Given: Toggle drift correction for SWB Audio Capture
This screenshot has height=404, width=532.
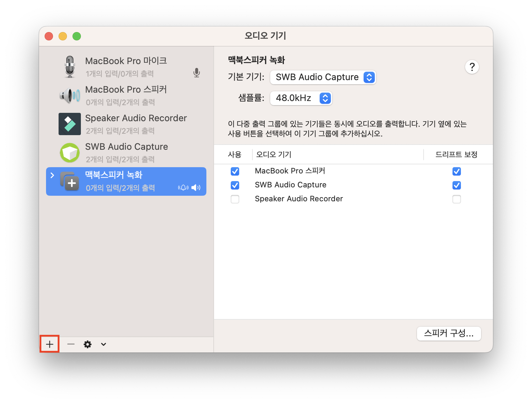Looking at the screenshot, I should (457, 185).
